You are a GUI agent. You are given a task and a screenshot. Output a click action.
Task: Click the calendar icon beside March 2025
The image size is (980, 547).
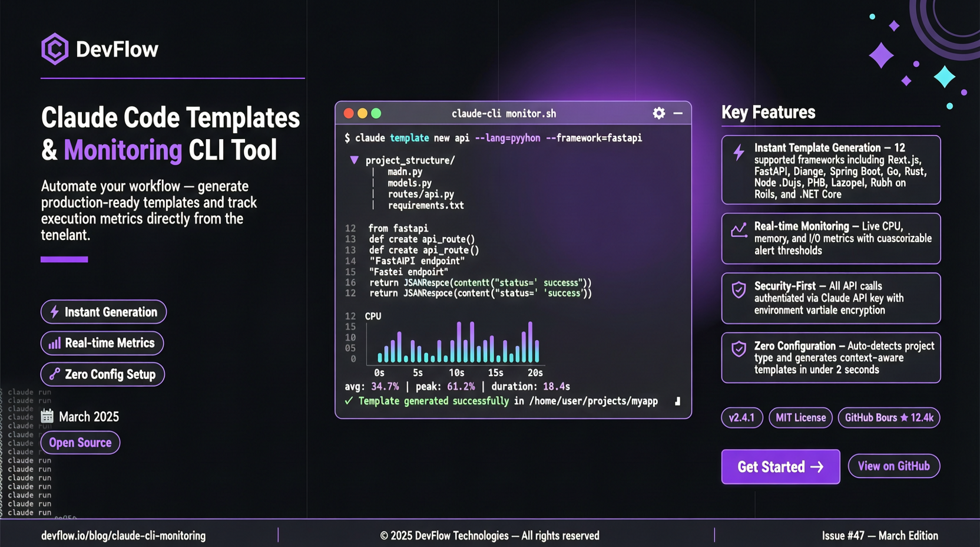coord(47,416)
